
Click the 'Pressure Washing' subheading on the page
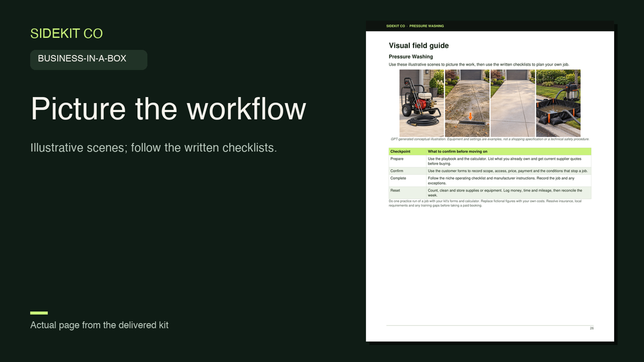click(x=411, y=57)
